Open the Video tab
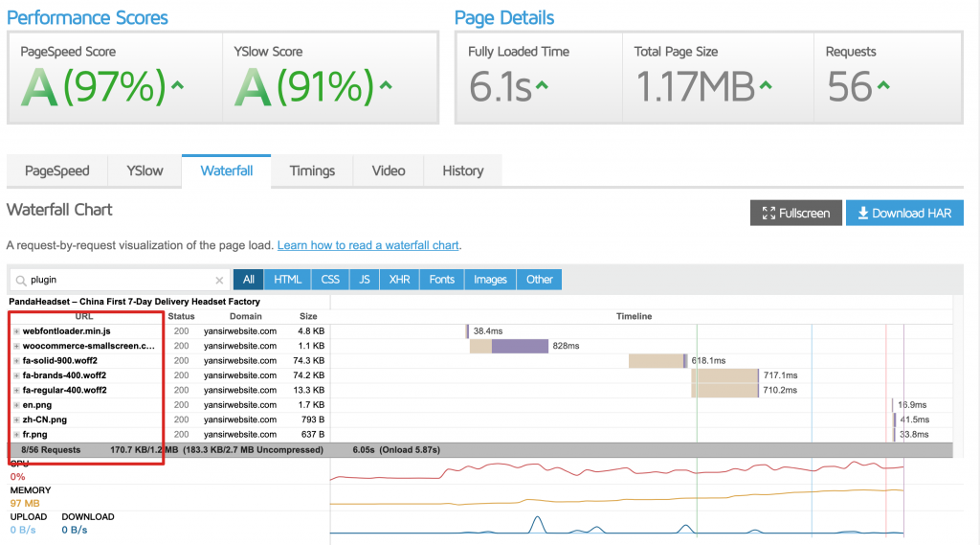Screen dimensions: 980x545 click(389, 170)
